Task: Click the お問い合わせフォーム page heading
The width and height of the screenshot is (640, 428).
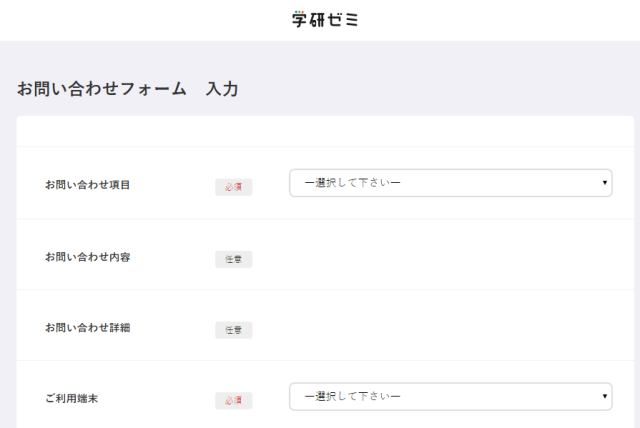Action: (x=102, y=89)
